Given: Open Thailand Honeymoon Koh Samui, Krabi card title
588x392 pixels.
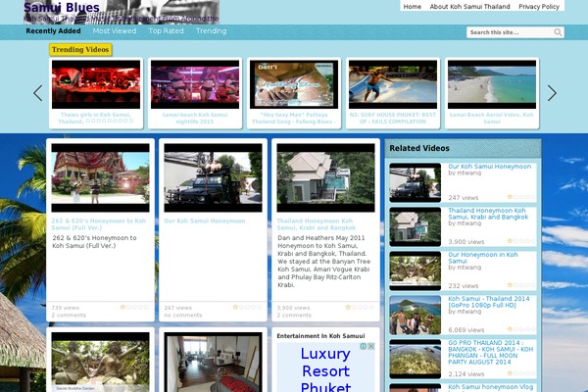Looking at the screenshot, I should (x=317, y=224).
